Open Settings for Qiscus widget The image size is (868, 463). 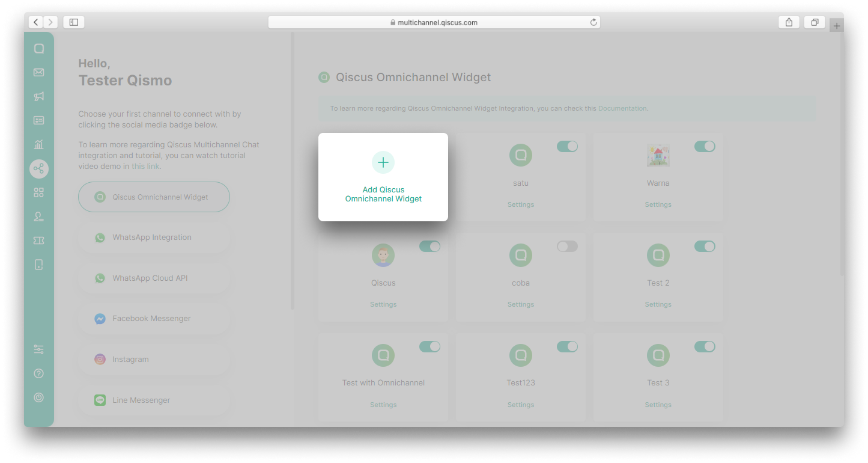point(383,304)
